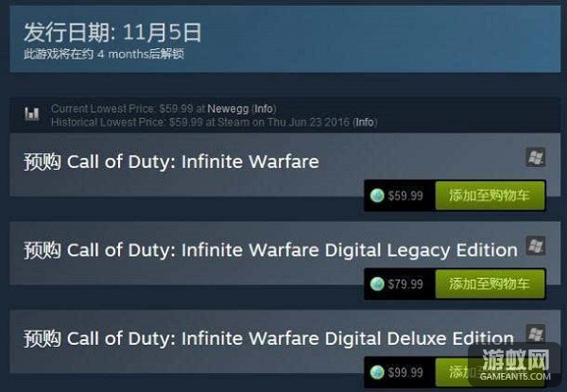Open Info link after historical lowest price
This screenshot has width=567, height=392.
click(x=365, y=122)
